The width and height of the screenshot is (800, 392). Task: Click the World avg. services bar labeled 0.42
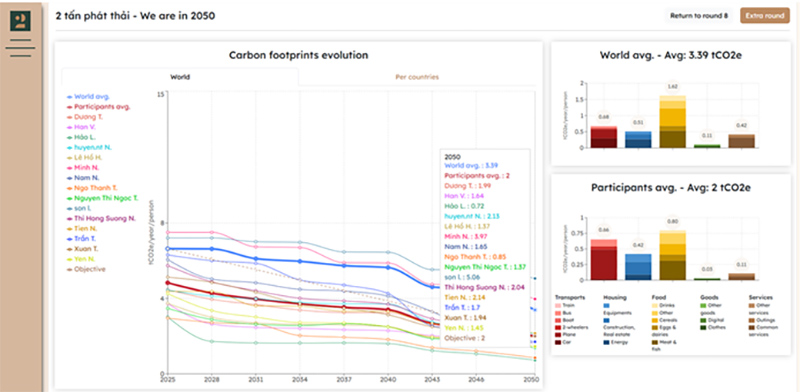tap(741, 141)
